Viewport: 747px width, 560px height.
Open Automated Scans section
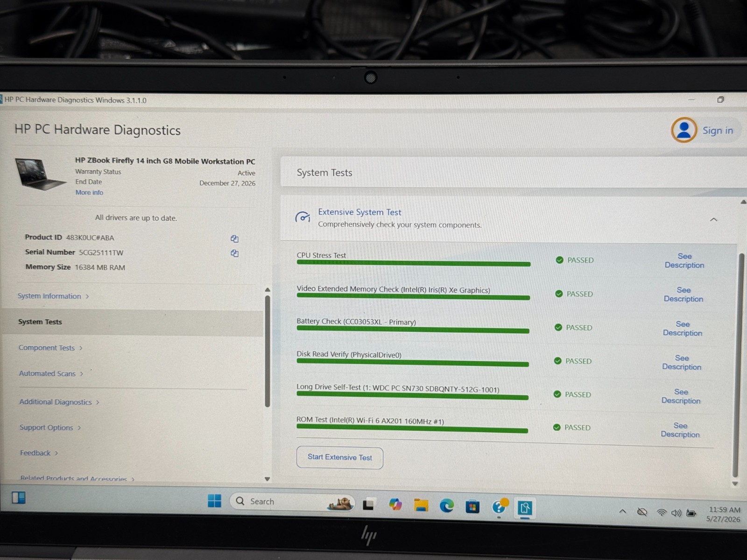coord(51,373)
